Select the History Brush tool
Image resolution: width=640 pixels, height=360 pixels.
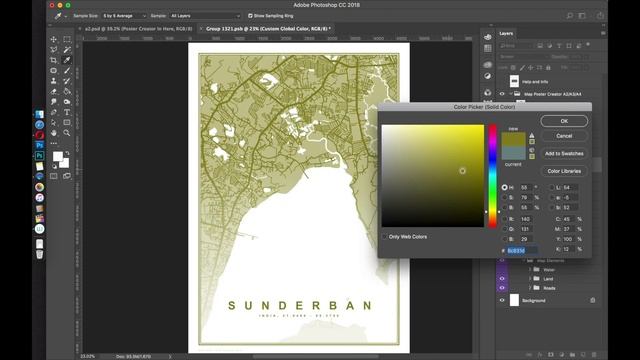[x=67, y=81]
